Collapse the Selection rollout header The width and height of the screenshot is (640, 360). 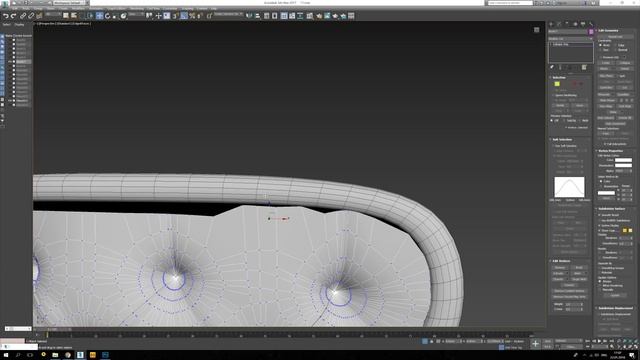pos(570,77)
